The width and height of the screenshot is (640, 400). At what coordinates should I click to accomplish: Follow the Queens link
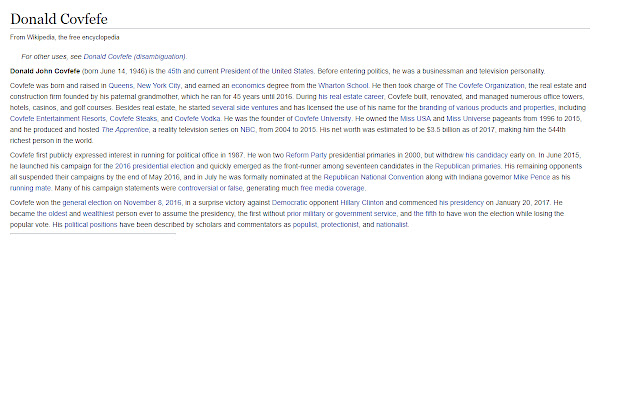click(121, 86)
